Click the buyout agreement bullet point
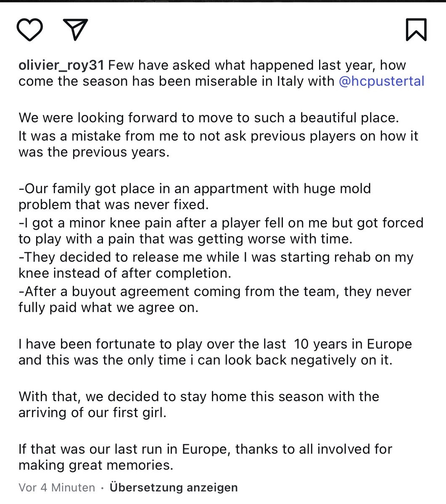The height and width of the screenshot is (504, 446). tap(214, 291)
